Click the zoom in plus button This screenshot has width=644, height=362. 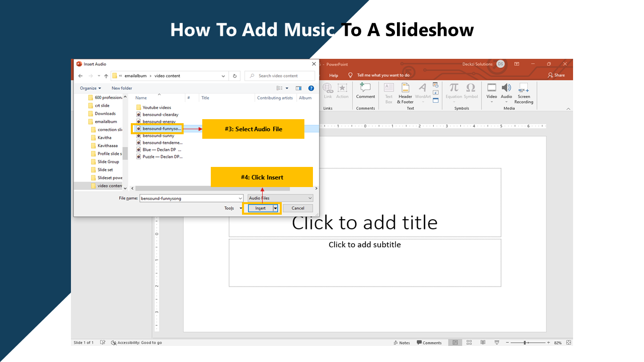tap(549, 342)
